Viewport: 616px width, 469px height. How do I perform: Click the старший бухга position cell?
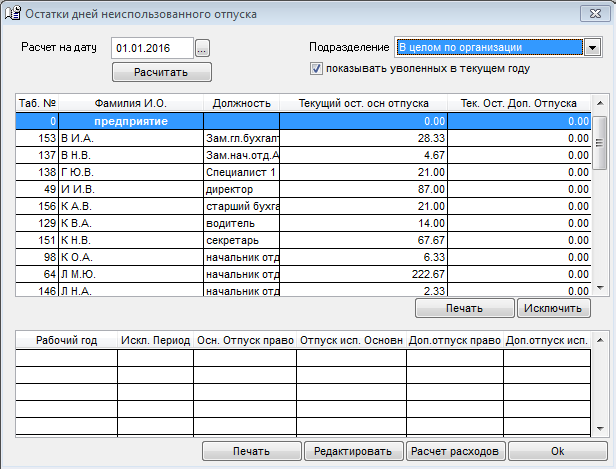coord(242,206)
